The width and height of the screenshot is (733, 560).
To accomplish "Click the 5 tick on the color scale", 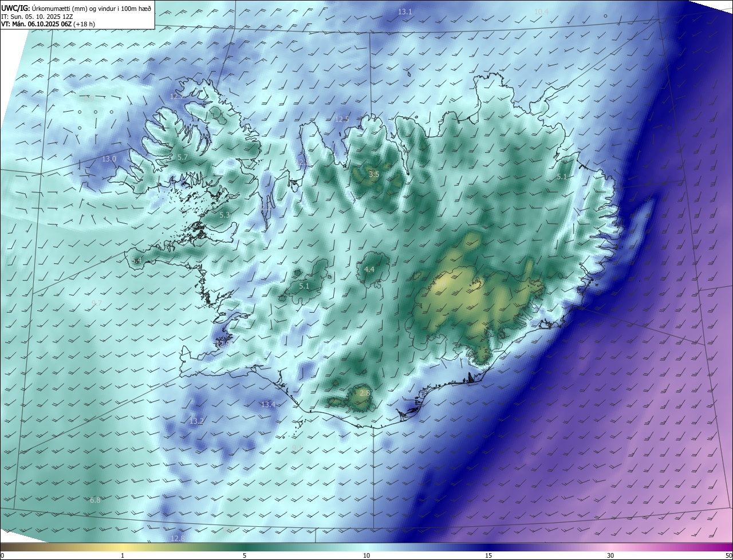I will click(x=245, y=555).
